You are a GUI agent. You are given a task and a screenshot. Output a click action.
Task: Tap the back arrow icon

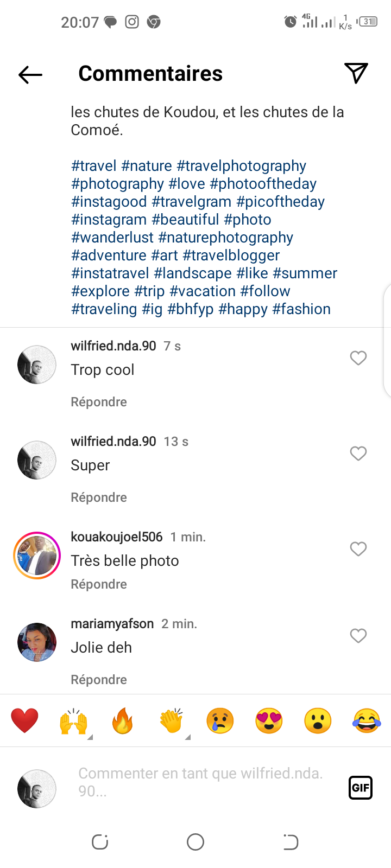point(30,74)
